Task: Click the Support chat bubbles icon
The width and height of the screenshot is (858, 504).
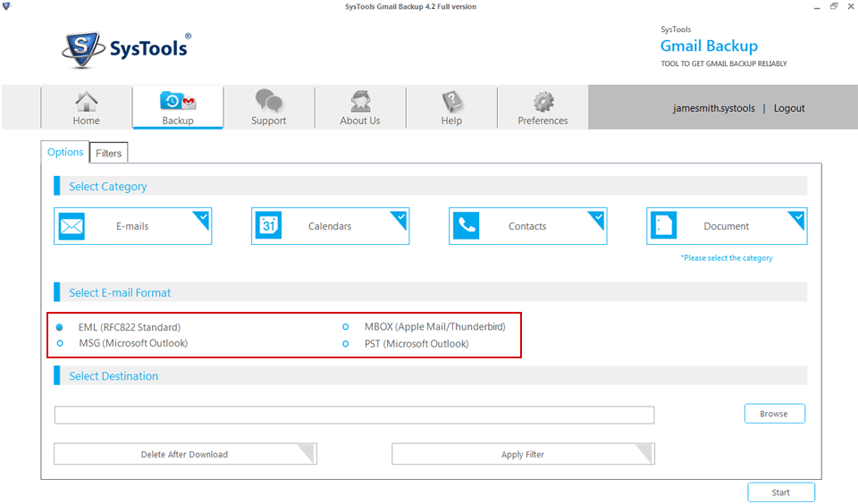Action: [269, 101]
